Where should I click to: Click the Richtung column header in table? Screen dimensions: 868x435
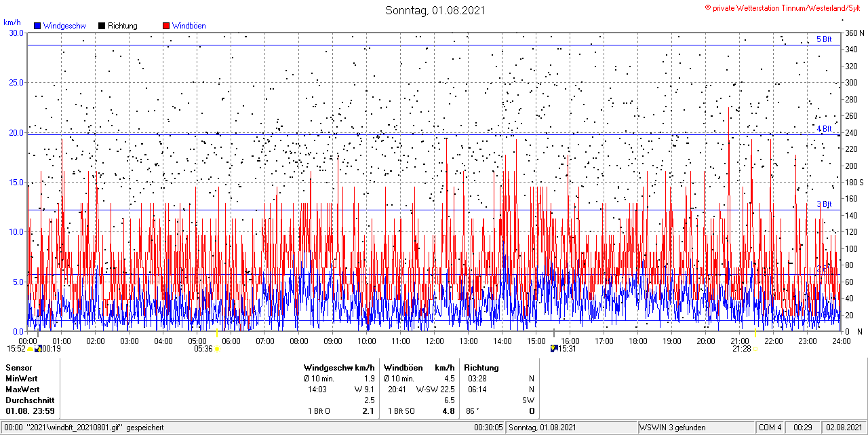click(x=481, y=368)
